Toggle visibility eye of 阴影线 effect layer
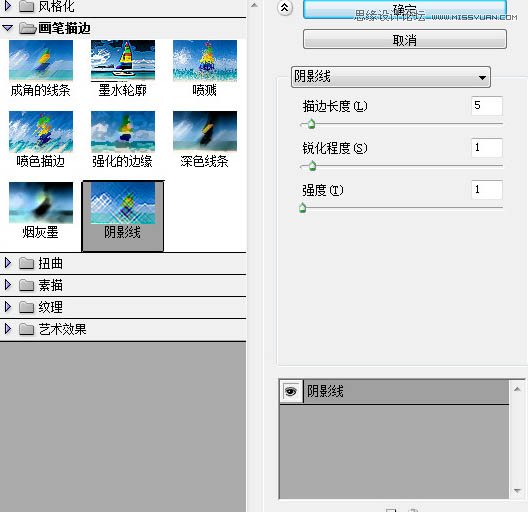The width and height of the screenshot is (528, 512). [x=291, y=391]
